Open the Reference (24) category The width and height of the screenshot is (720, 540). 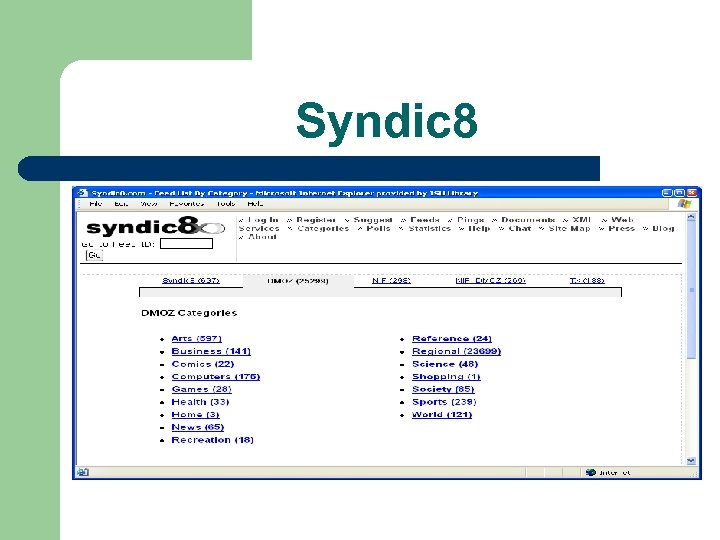click(452, 338)
